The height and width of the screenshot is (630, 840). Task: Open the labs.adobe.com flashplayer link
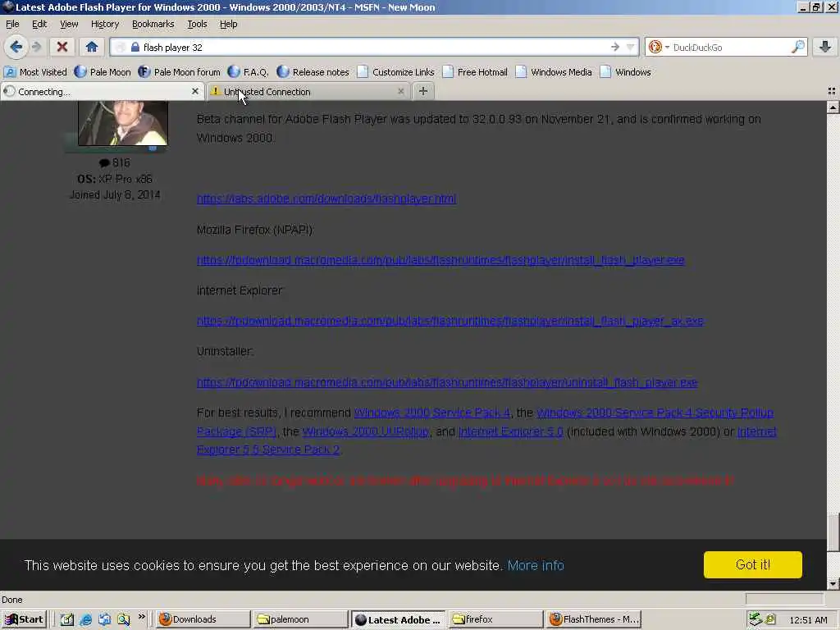326,199
